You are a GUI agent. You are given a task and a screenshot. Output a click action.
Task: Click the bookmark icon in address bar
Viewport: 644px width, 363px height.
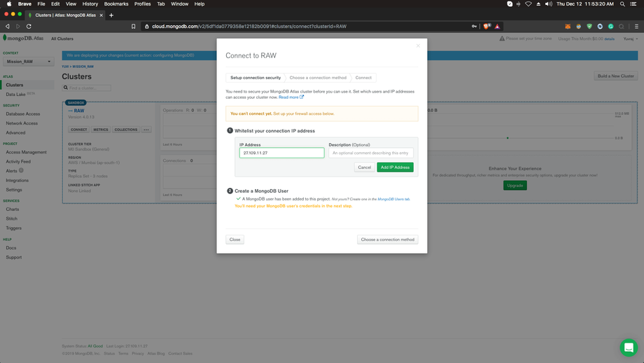[x=134, y=27]
